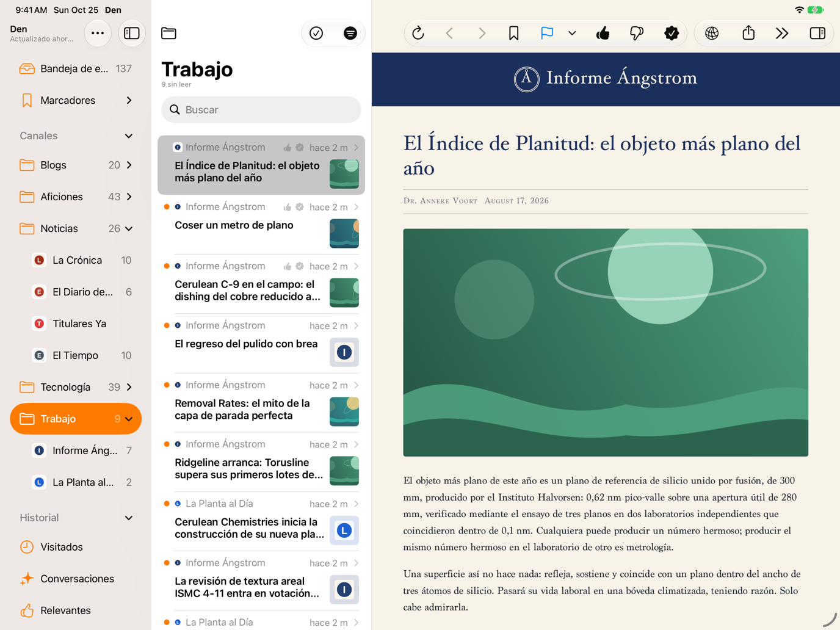Open the share sheet icon
Viewport: 840px width, 630px height.
pos(748,33)
